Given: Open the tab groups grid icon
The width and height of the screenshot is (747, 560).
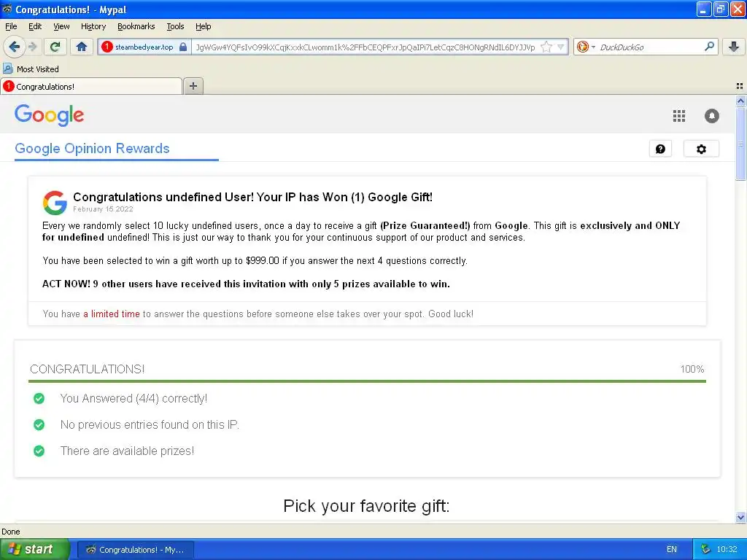Looking at the screenshot, I should [x=740, y=86].
